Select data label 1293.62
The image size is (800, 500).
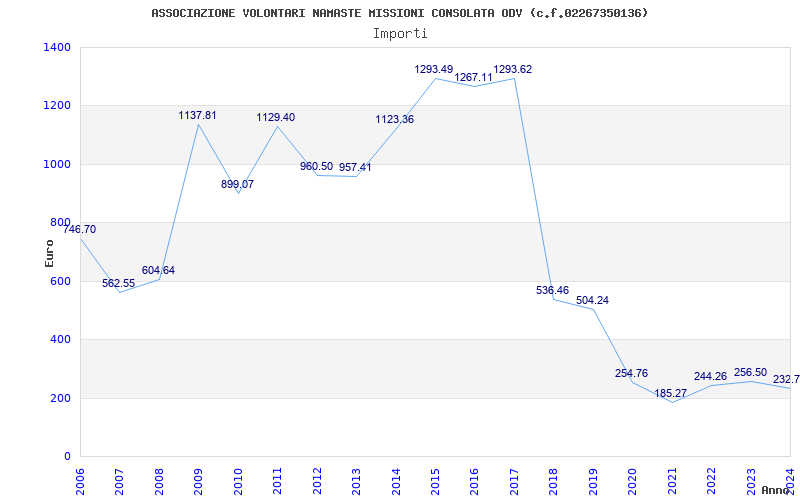coord(513,69)
